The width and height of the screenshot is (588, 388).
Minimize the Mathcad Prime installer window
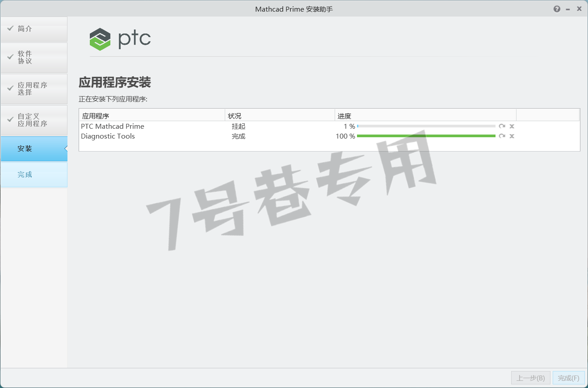[568, 9]
